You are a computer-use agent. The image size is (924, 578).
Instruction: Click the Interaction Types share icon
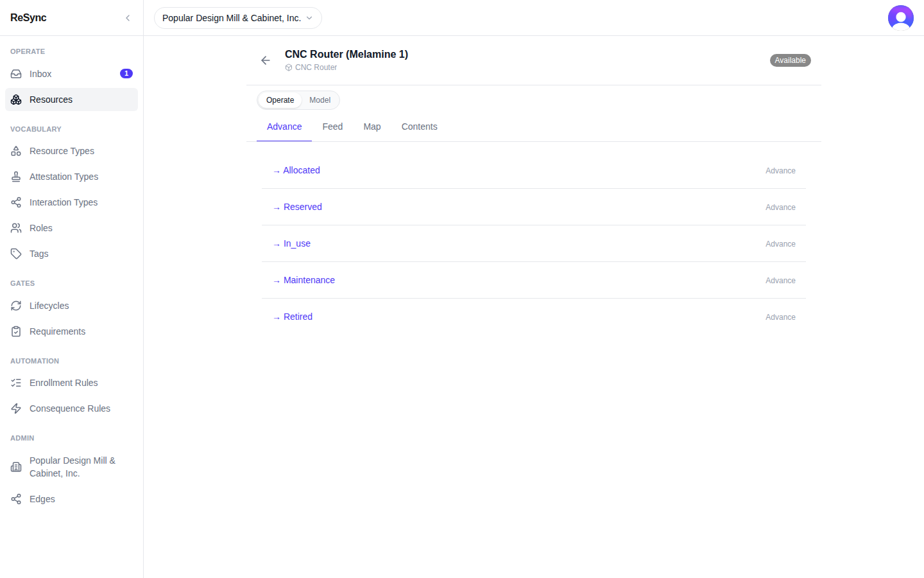(x=16, y=202)
